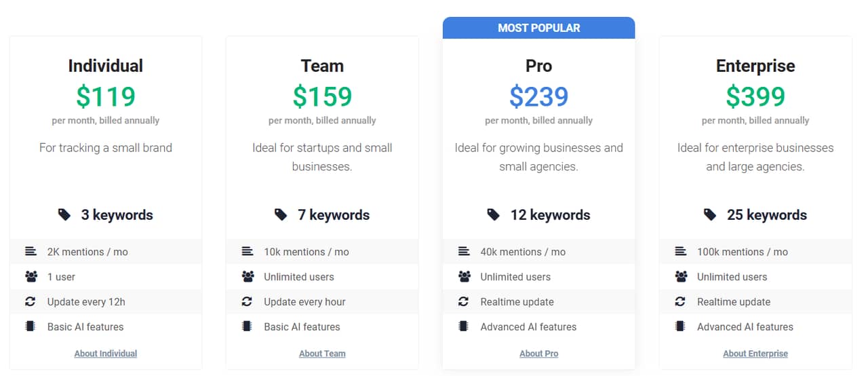Click the MOST POPULAR banner
The image size is (868, 376).
click(x=539, y=28)
